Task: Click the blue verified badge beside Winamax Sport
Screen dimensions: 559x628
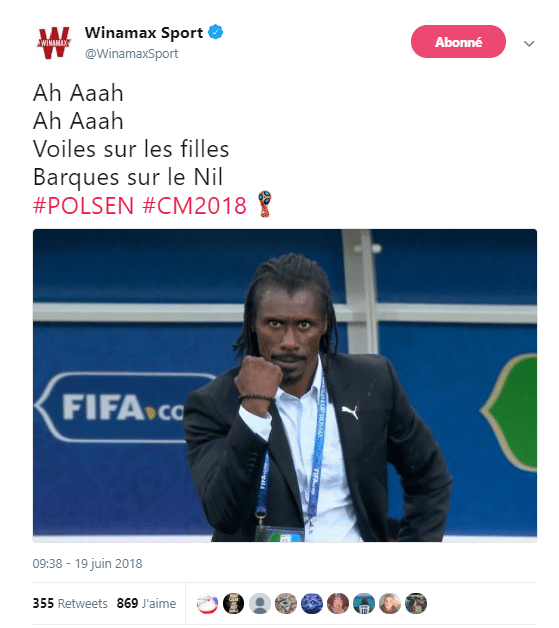Action: coord(216,32)
